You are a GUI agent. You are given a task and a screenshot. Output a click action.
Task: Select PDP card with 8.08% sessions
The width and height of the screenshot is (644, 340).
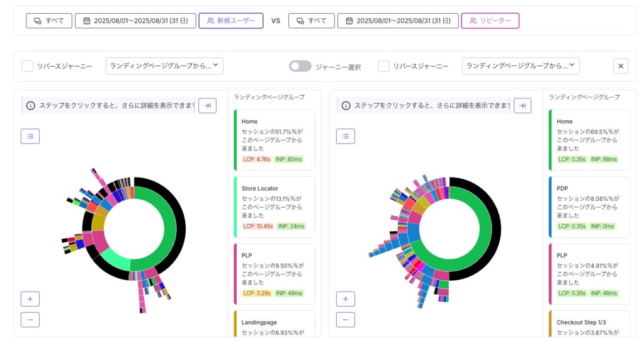coord(589,207)
